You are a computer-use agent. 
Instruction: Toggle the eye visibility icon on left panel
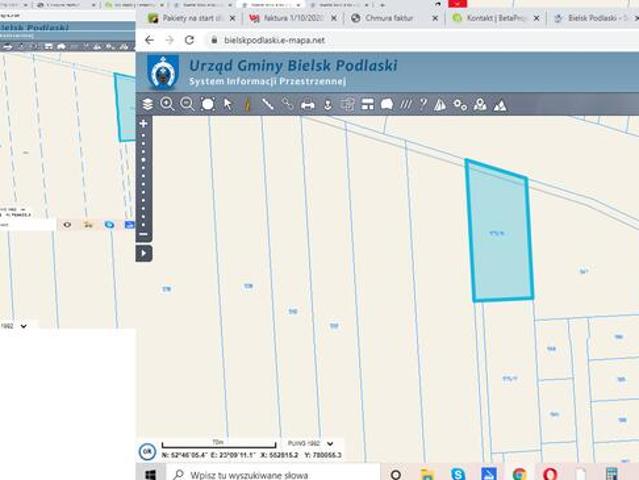[x=68, y=225]
